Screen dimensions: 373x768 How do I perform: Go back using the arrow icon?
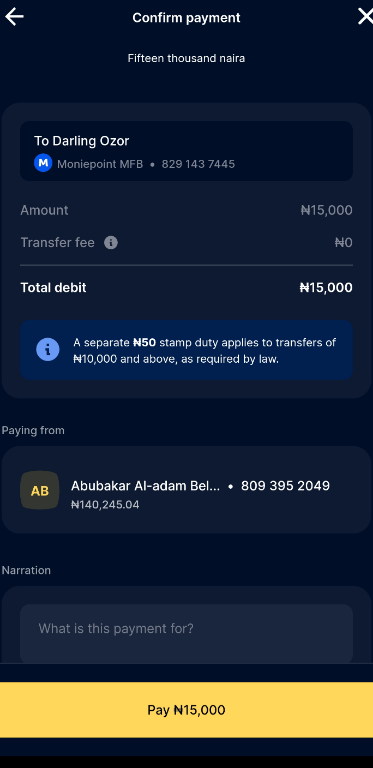14,17
